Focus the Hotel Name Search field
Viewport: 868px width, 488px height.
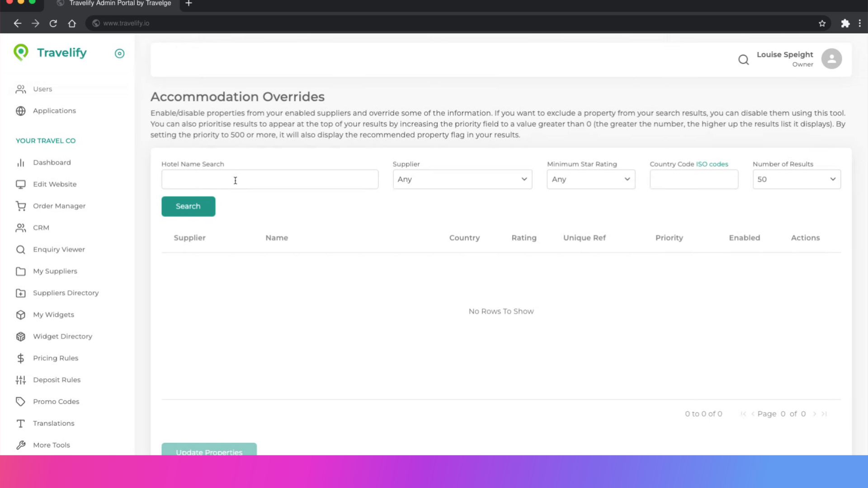click(x=269, y=179)
